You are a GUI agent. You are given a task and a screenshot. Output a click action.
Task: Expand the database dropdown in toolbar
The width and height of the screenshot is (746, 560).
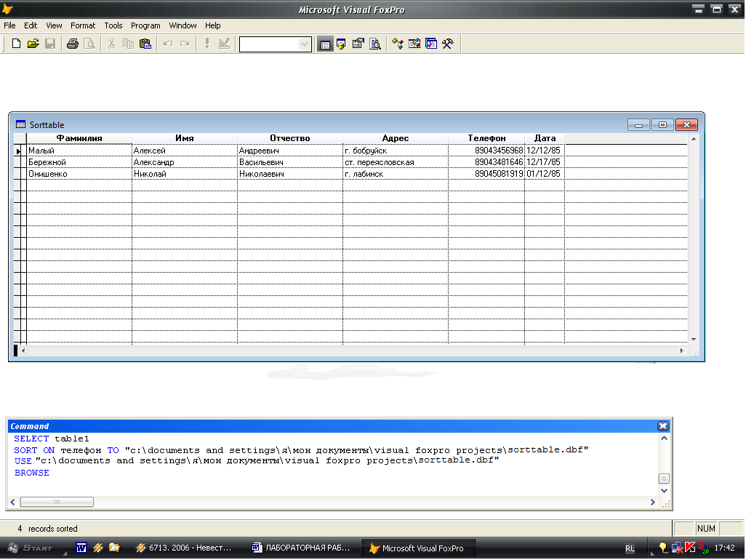tap(304, 44)
